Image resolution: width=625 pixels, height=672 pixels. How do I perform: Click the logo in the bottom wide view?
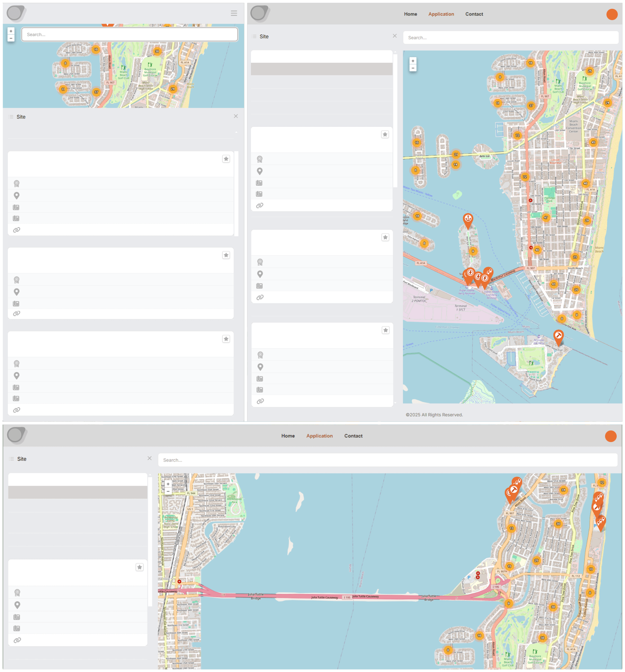coord(17,435)
